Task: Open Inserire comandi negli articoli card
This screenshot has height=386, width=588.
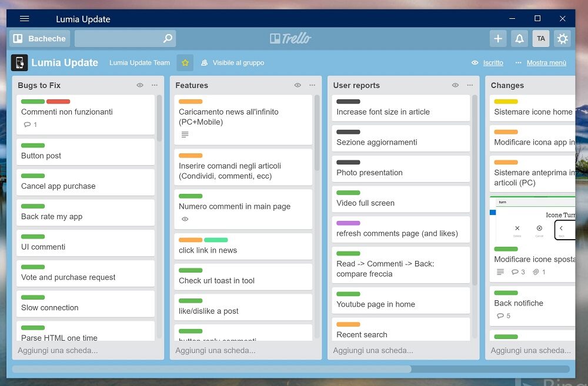Action: [x=243, y=167]
